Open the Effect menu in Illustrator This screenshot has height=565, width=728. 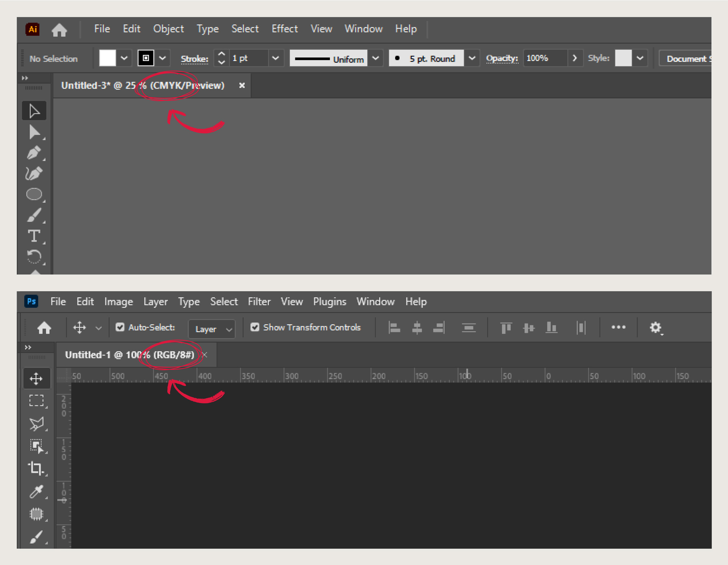tap(285, 29)
